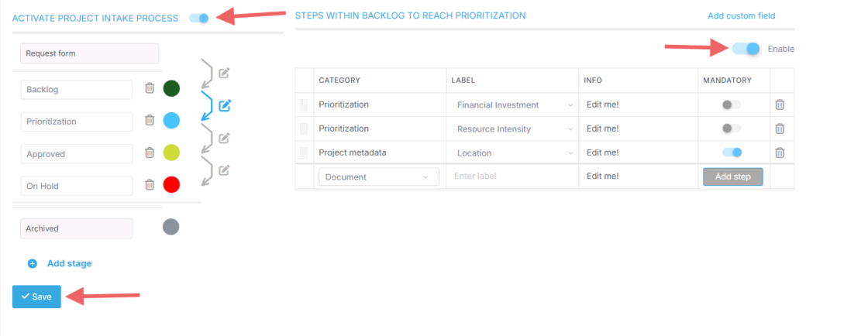Delete the Location step row
Screen dimensions: 868x336
point(780,153)
